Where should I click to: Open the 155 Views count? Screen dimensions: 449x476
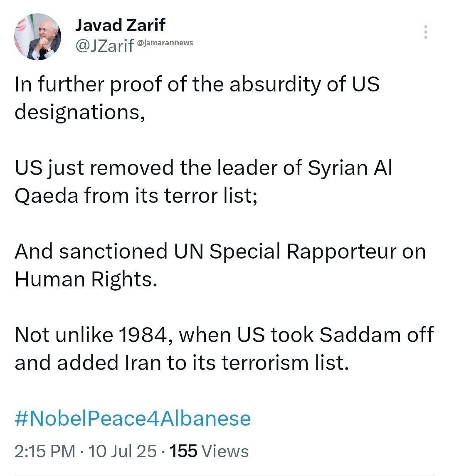pos(209,451)
